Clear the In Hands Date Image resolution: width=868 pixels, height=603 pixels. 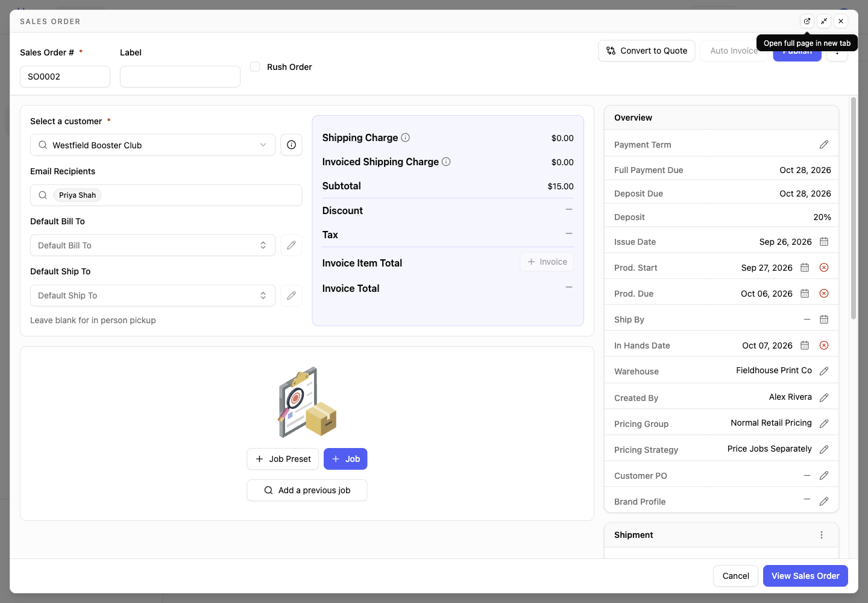click(824, 346)
